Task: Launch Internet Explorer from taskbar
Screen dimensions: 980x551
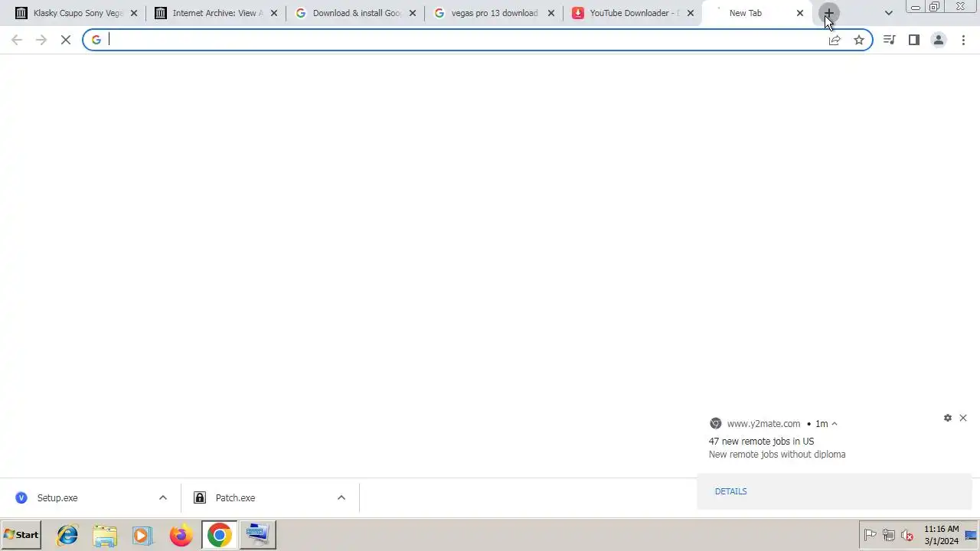Action: pyautogui.click(x=67, y=535)
